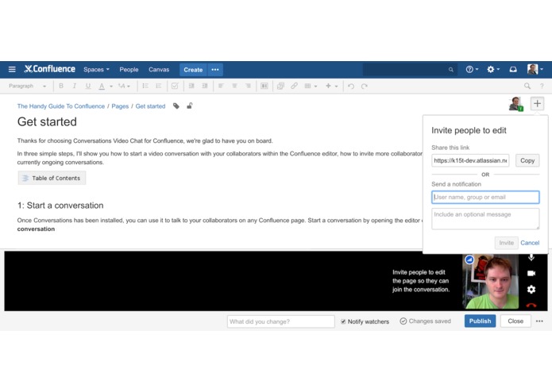Expand the text color dropdown arrow
The height and width of the screenshot is (392, 552).
111,86
